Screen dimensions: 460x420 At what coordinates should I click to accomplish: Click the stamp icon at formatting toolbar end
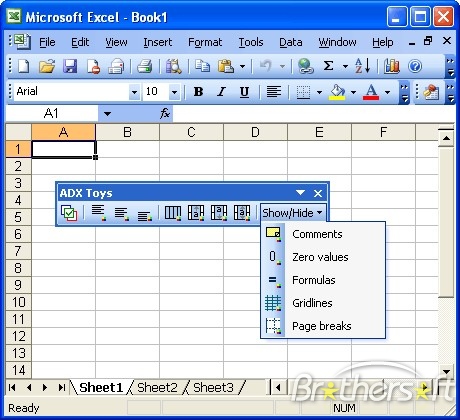431,92
